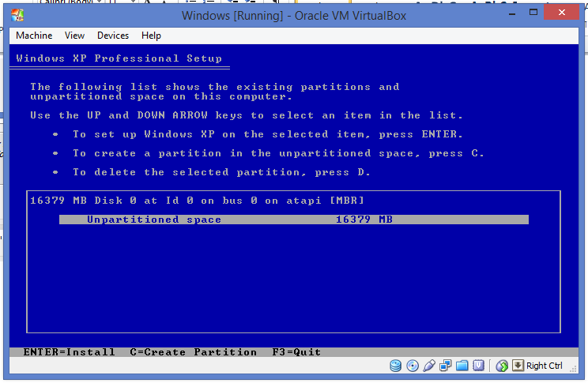Maximize the VirtualBox window
Screen dimensions: 588x383
click(x=533, y=13)
